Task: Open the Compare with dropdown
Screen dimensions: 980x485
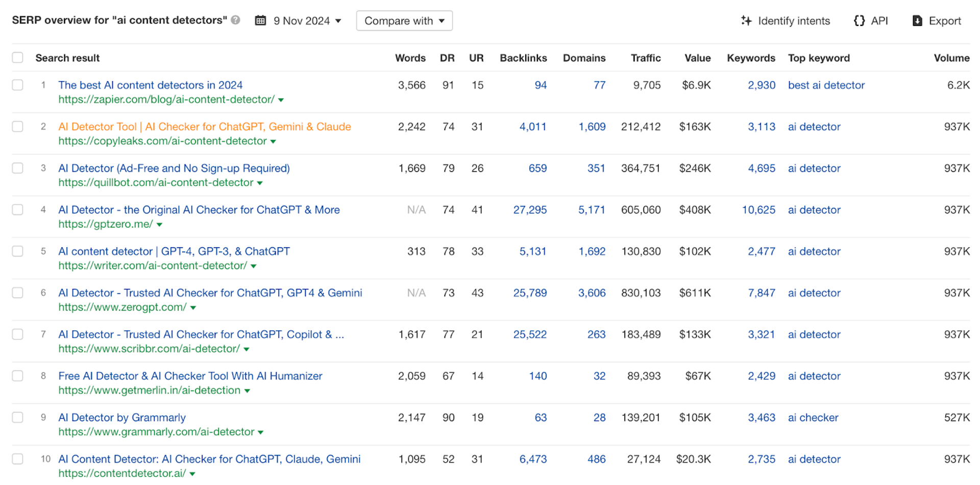Action: (404, 20)
